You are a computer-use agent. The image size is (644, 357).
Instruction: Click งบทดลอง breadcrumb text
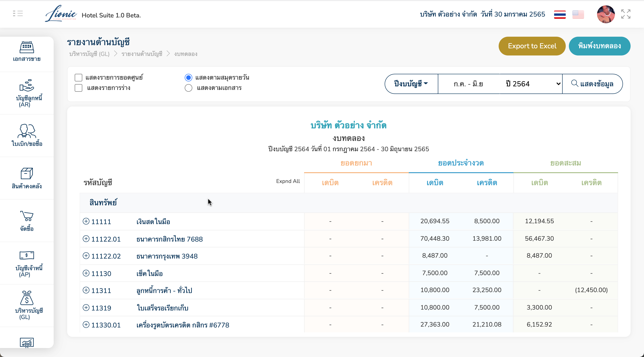186,54
